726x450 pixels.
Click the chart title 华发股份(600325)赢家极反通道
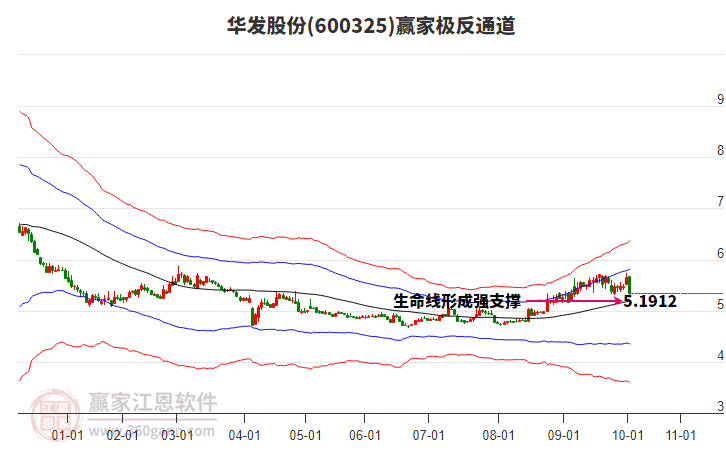371,26
